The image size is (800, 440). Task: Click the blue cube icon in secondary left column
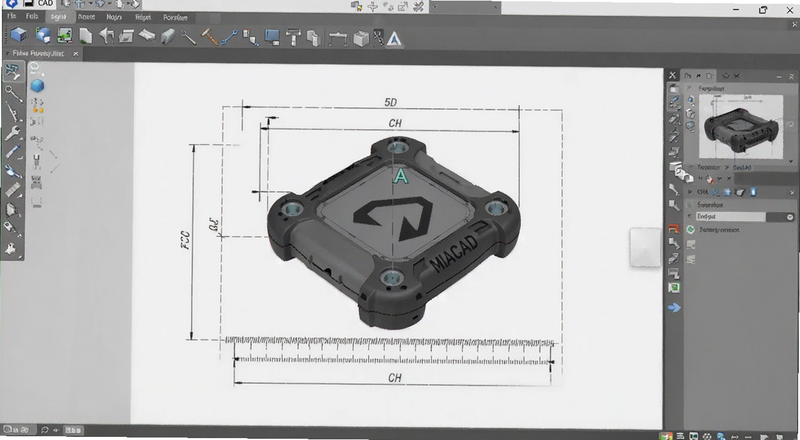tap(37, 86)
